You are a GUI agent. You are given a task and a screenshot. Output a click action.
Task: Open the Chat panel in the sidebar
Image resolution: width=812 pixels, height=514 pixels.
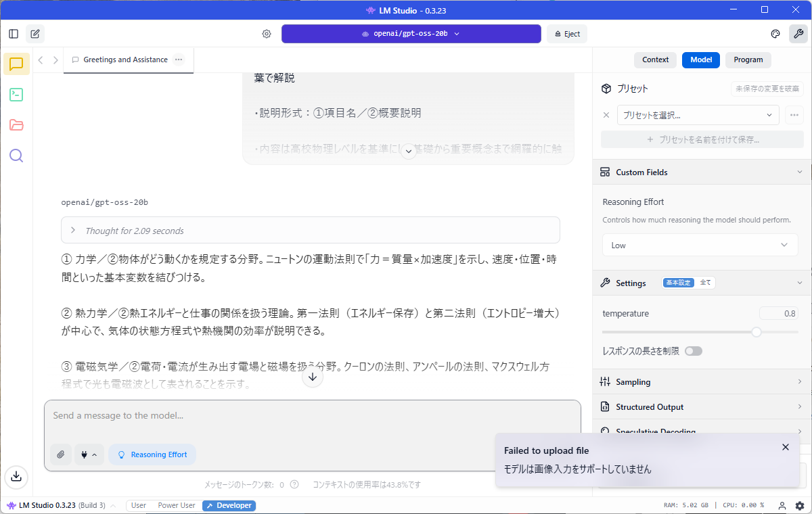pyautogui.click(x=16, y=64)
